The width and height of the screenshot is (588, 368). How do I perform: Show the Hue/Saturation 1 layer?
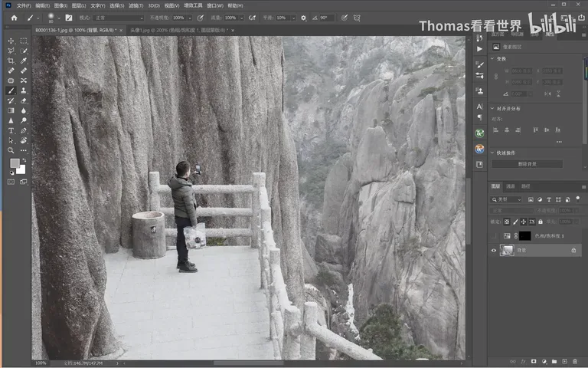[494, 236]
